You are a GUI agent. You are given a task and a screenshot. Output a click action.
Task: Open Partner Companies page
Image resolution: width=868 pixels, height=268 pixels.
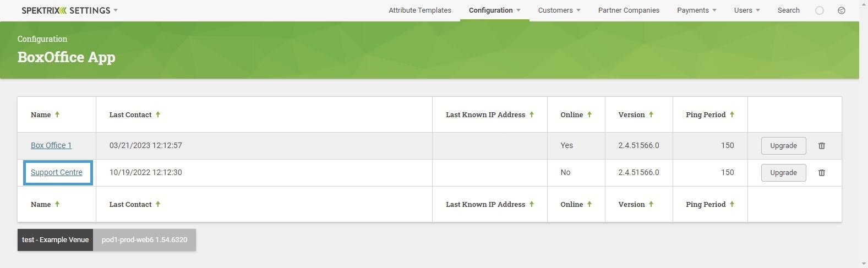[629, 10]
